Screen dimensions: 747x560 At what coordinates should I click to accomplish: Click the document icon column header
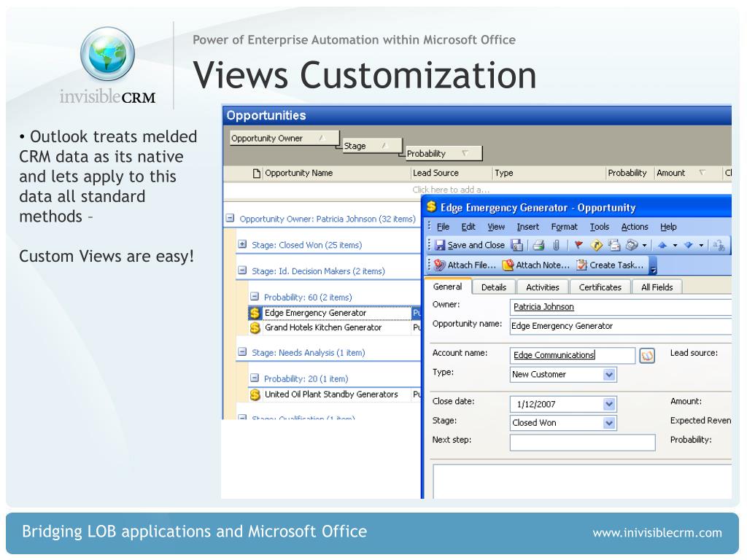pyautogui.click(x=256, y=174)
